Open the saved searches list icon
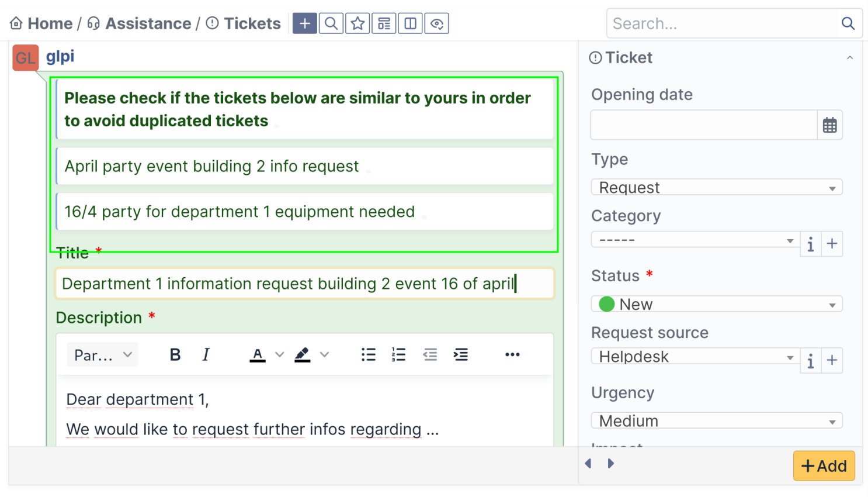Image resolution: width=868 pixels, height=497 pixels. coord(384,23)
